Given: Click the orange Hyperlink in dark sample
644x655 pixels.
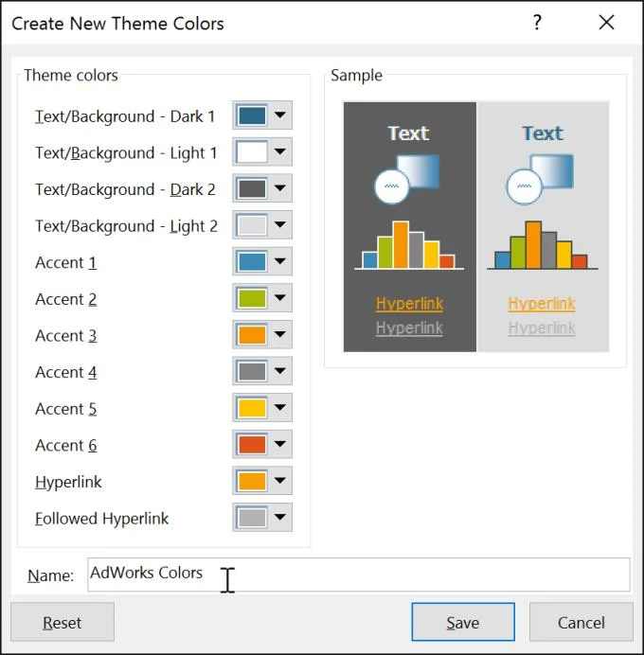Looking at the screenshot, I should coord(409,304).
